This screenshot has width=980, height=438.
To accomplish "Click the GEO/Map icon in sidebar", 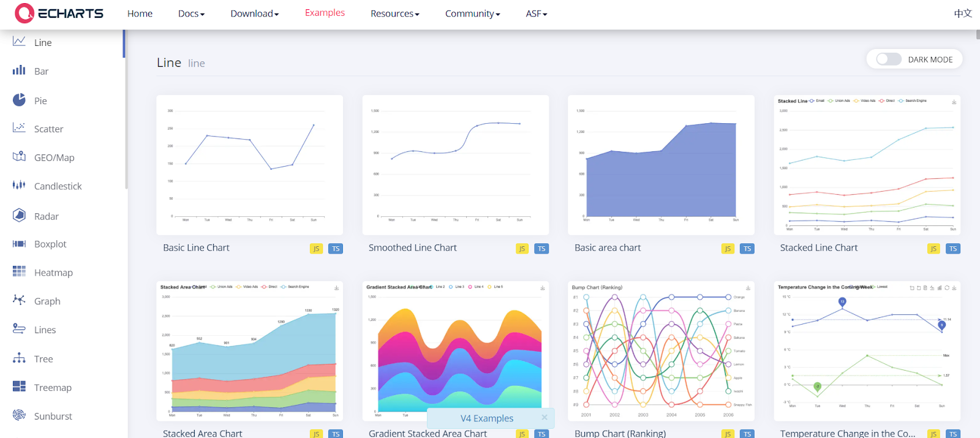I will [x=19, y=157].
